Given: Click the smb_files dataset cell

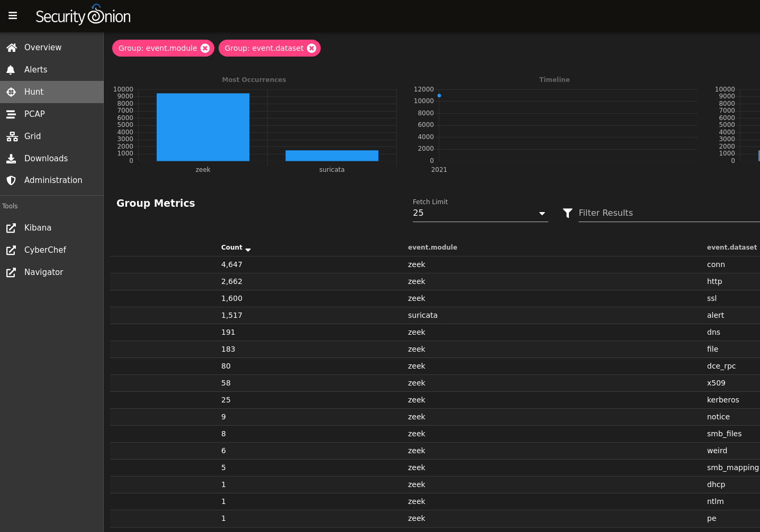Looking at the screenshot, I should [x=725, y=434].
